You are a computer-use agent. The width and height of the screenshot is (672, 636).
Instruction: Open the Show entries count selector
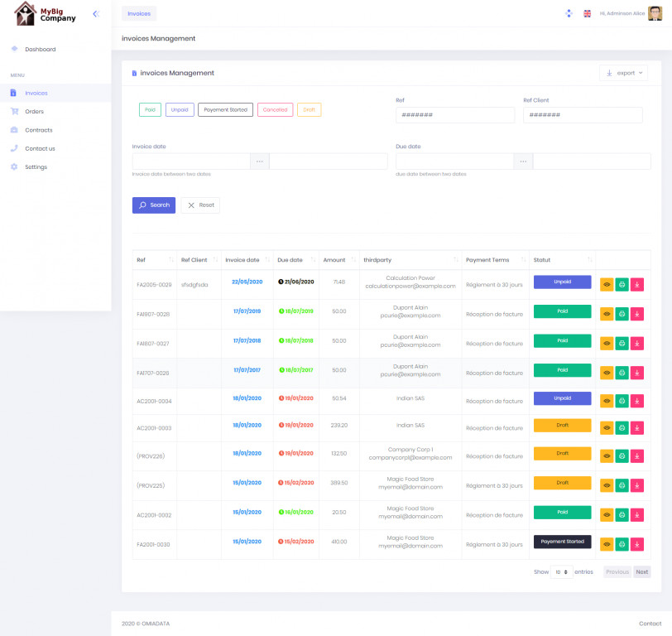click(562, 572)
